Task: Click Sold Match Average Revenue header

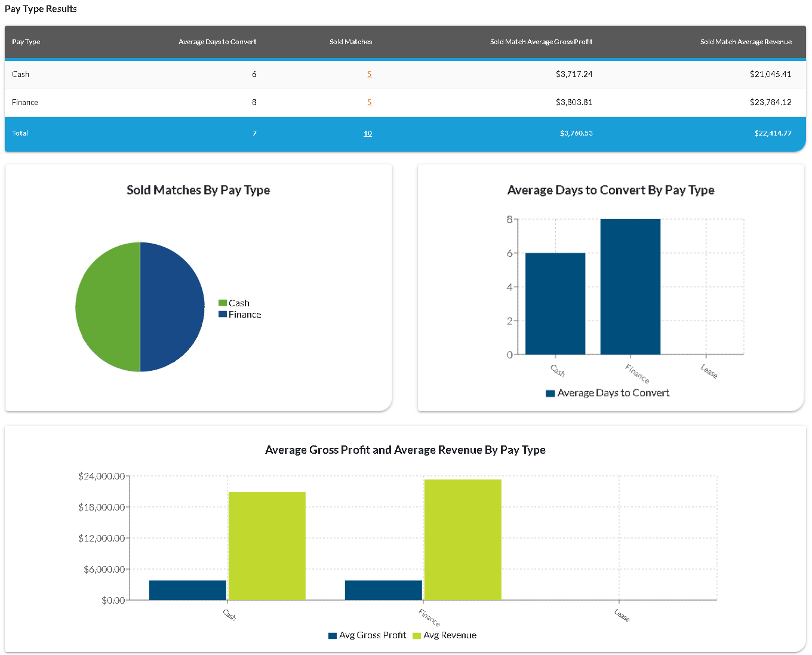Action: pos(746,42)
